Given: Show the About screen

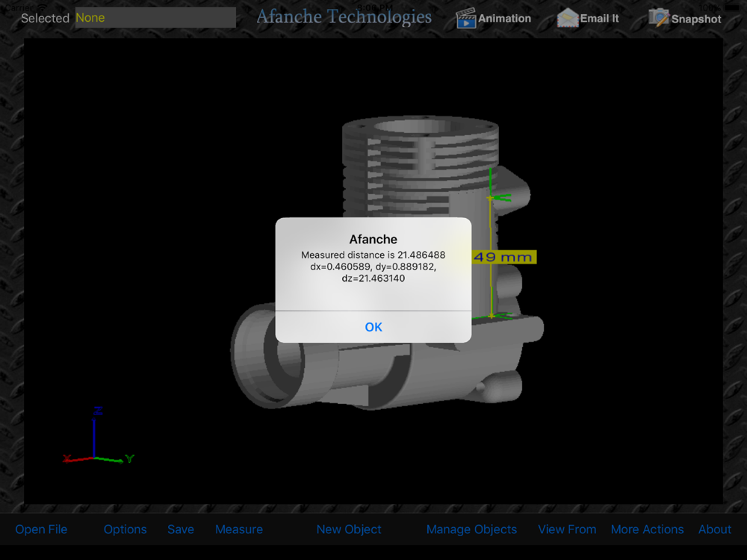Looking at the screenshot, I should tap(715, 529).
